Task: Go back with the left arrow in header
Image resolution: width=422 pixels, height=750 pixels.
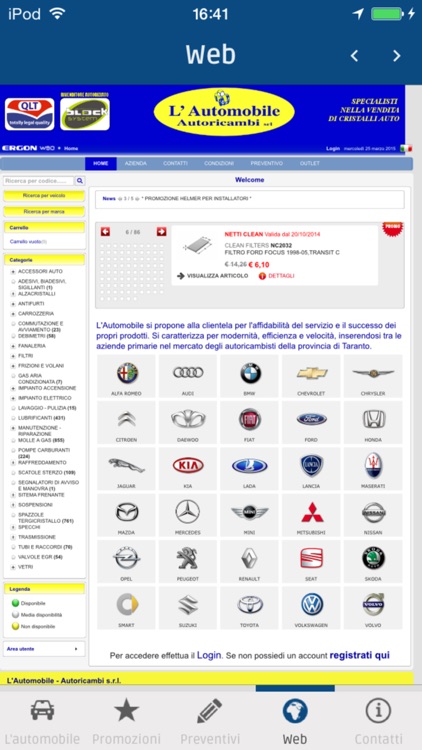Action: (354, 56)
